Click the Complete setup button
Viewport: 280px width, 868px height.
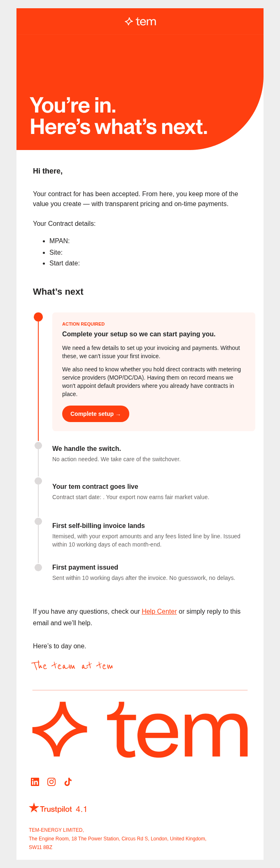[96, 414]
